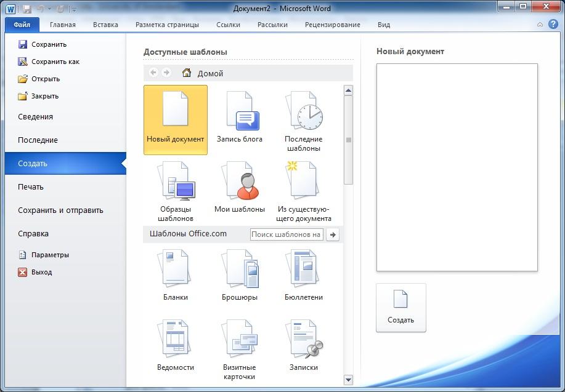Click the Новый документ preview page
Image resolution: width=565 pixels, height=392 pixels.
coord(457,167)
